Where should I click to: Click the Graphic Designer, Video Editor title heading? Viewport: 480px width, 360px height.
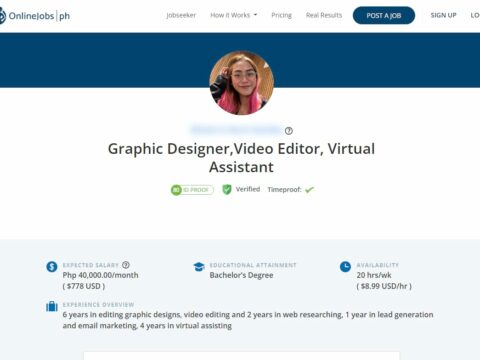[x=241, y=158]
